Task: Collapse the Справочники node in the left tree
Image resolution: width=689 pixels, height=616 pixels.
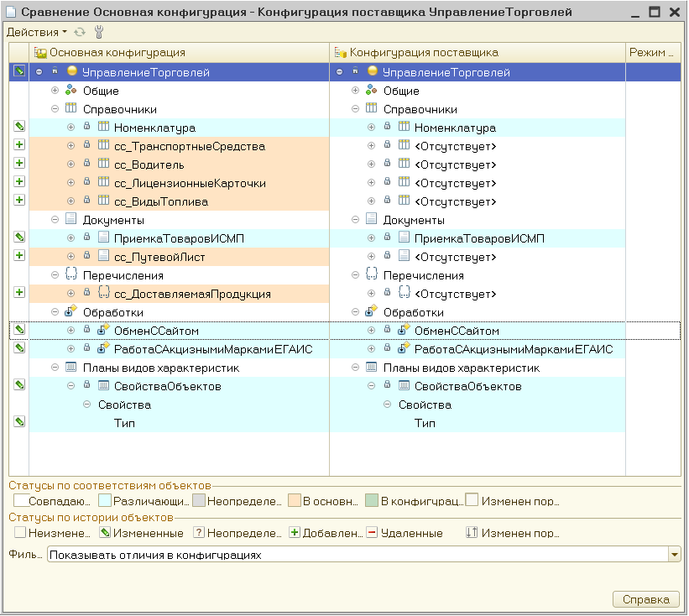Action: coord(55,109)
